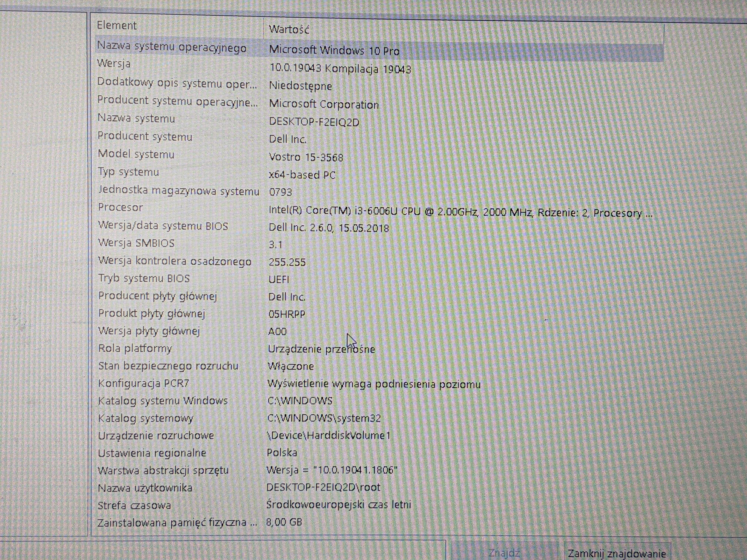Select the Wersja row label

point(114,64)
